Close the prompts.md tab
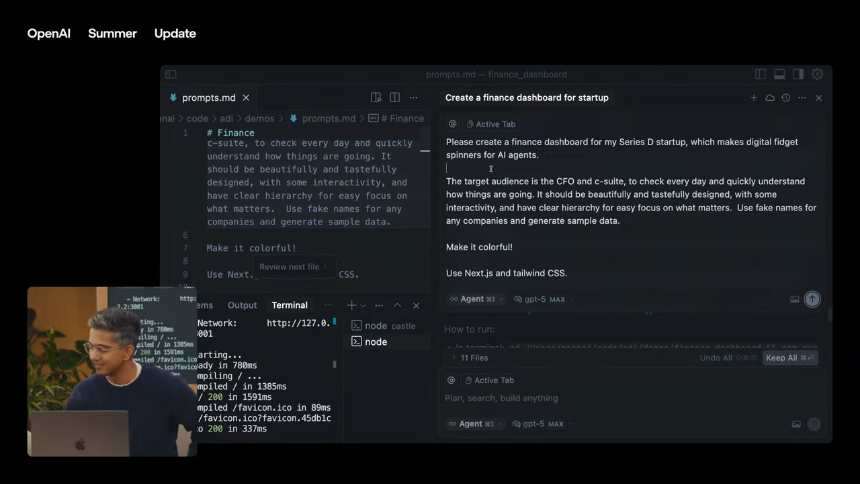 tap(246, 98)
